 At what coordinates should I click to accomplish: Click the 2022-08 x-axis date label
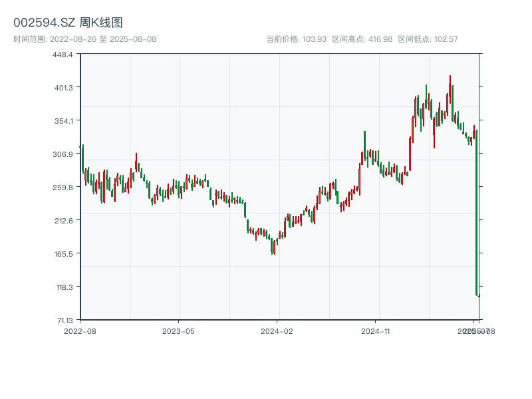point(80,331)
